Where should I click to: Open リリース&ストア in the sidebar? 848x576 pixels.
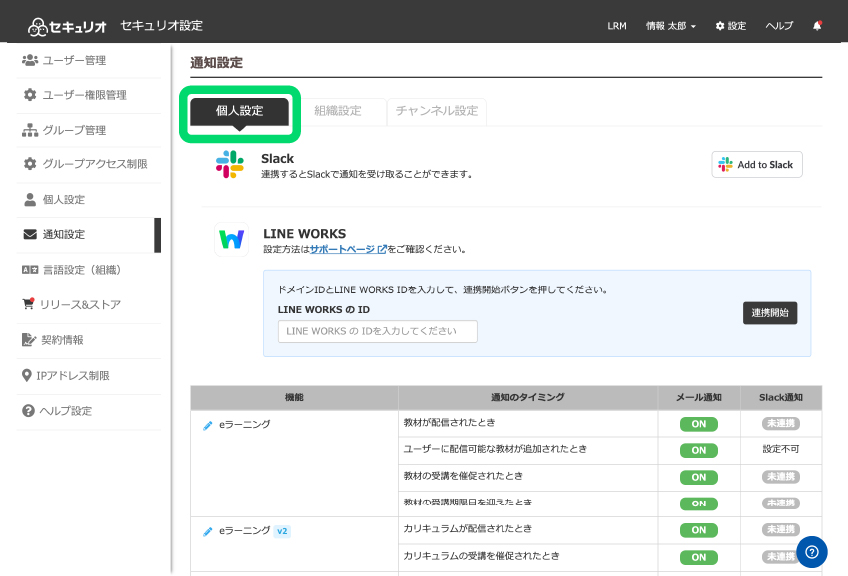[80, 304]
